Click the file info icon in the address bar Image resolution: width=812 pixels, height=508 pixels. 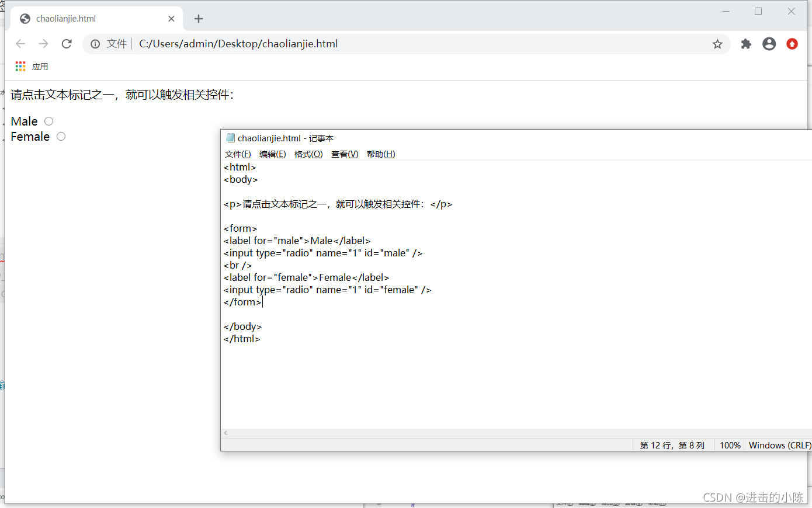[x=95, y=44]
